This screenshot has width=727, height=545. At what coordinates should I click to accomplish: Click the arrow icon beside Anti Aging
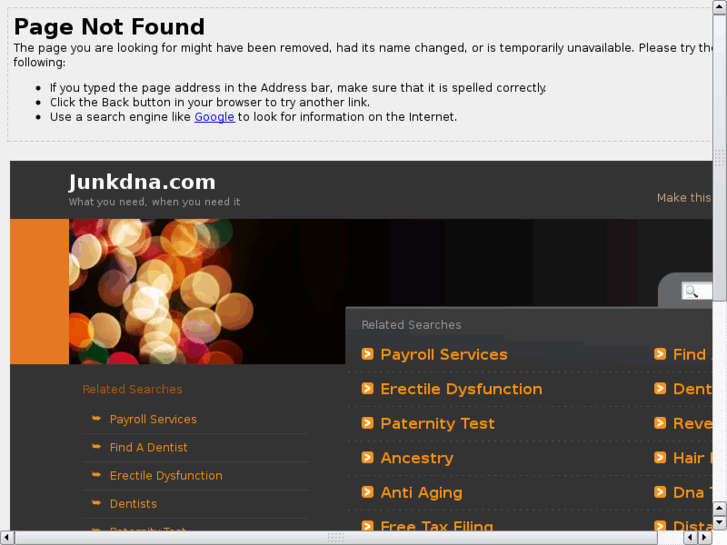click(367, 492)
